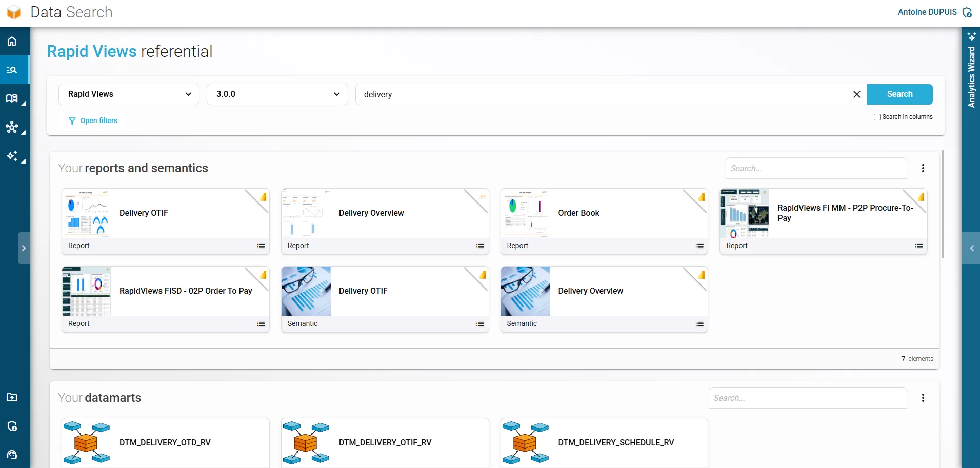Open the 3.0.0 version dropdown
The image size is (980, 468).
point(277,94)
